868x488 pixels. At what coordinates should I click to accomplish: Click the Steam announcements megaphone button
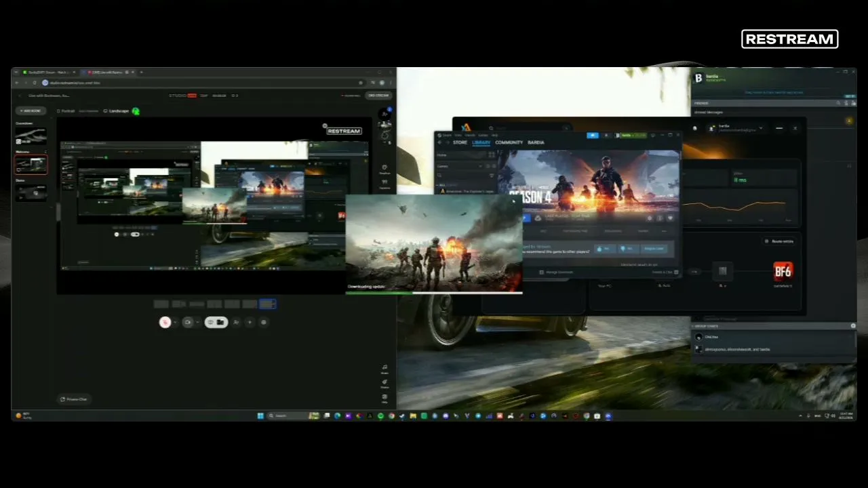tap(593, 136)
